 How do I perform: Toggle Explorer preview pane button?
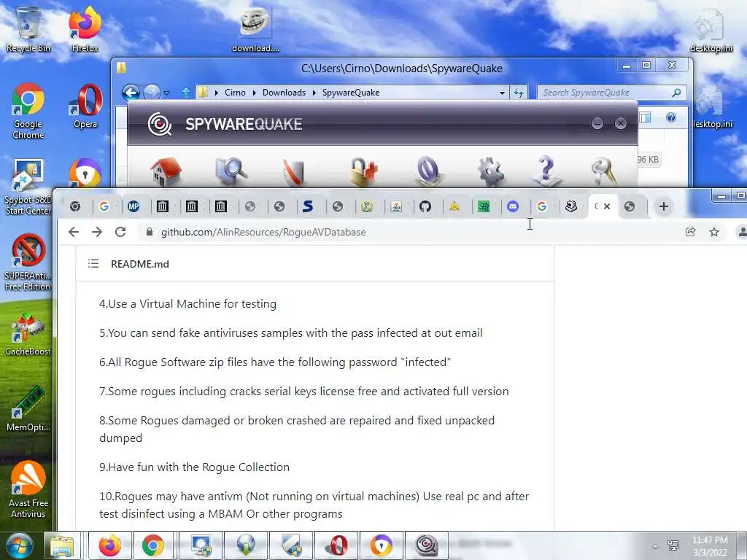(646, 117)
